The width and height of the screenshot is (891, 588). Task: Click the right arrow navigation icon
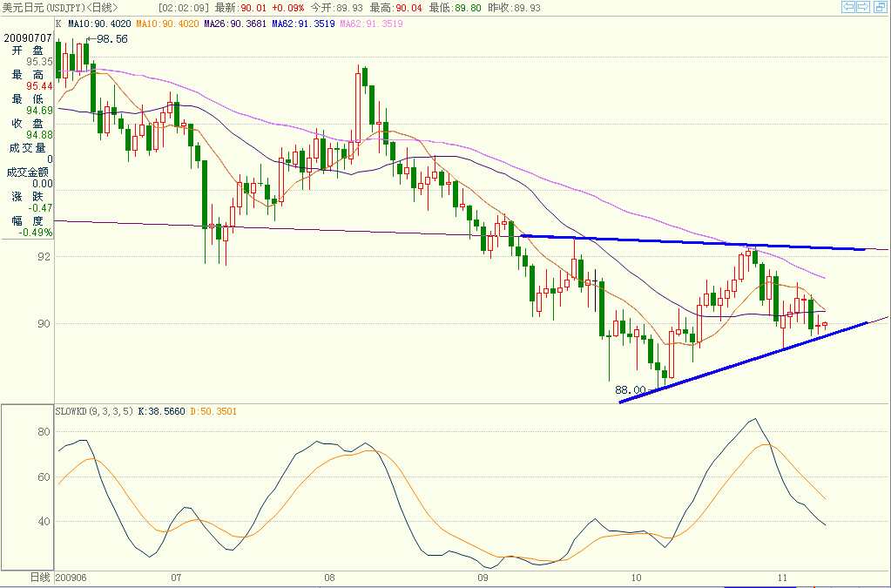pyautogui.click(x=862, y=7)
